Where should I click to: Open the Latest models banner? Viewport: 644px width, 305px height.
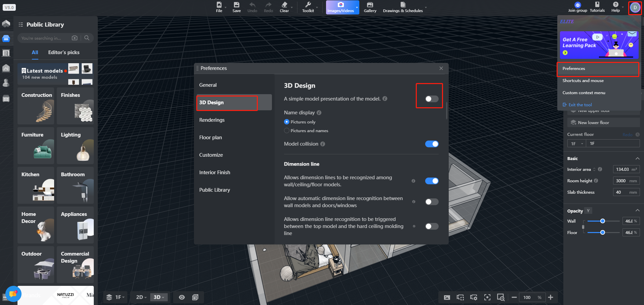click(x=55, y=74)
